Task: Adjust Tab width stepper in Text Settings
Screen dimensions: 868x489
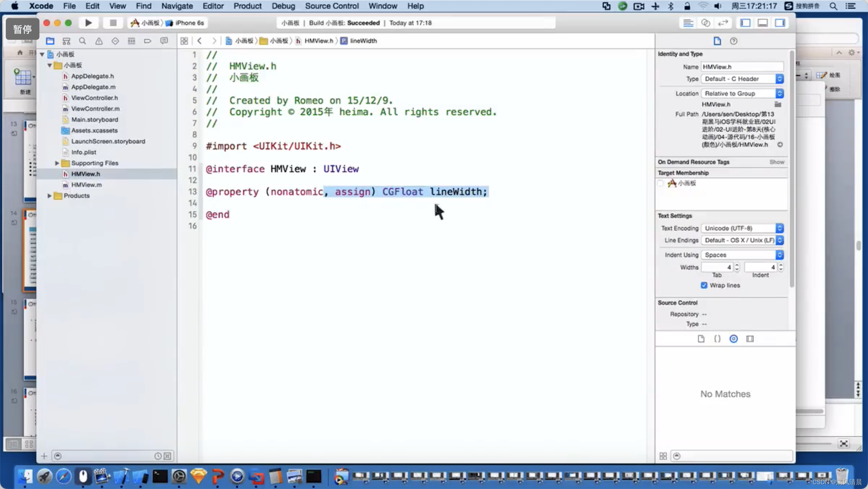Action: (736, 267)
